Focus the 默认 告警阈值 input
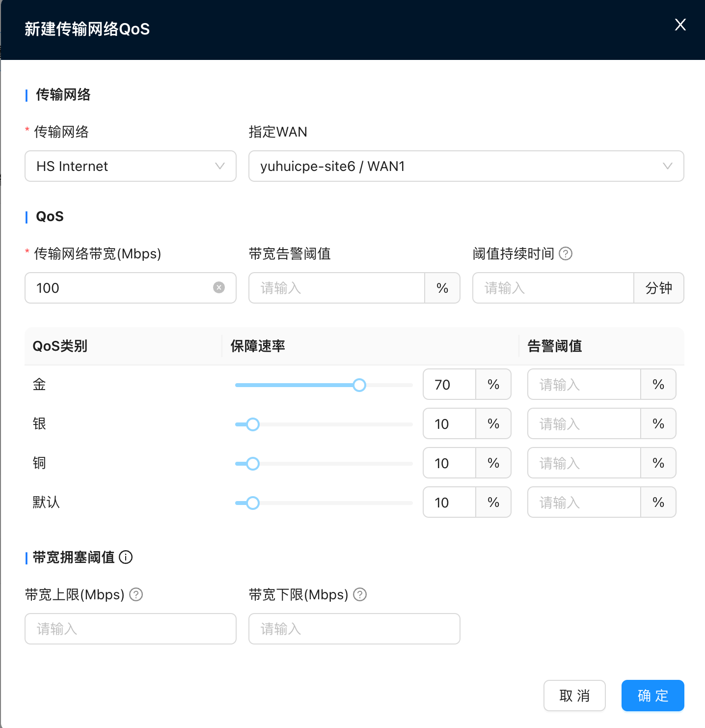Image resolution: width=705 pixels, height=728 pixels. click(584, 502)
